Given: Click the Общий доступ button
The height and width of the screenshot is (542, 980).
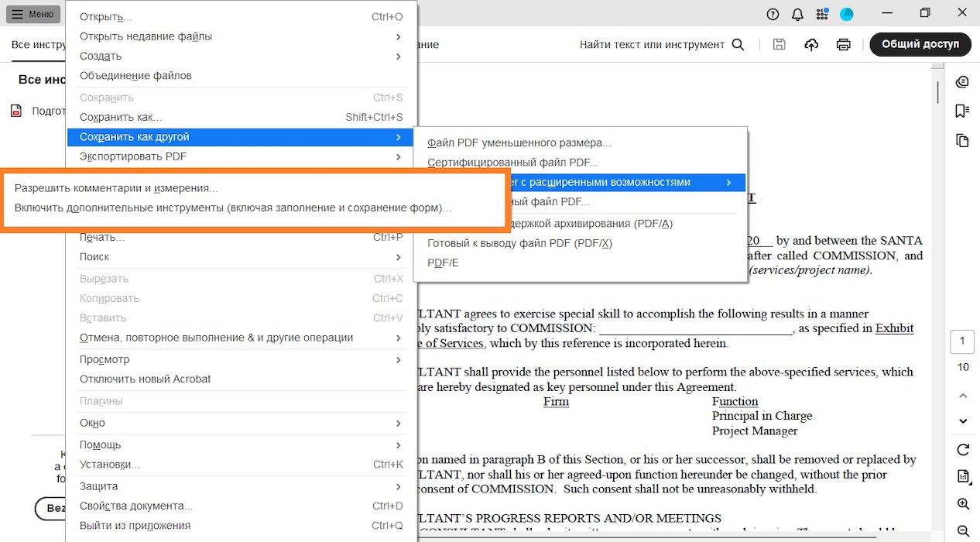Looking at the screenshot, I should point(920,44).
